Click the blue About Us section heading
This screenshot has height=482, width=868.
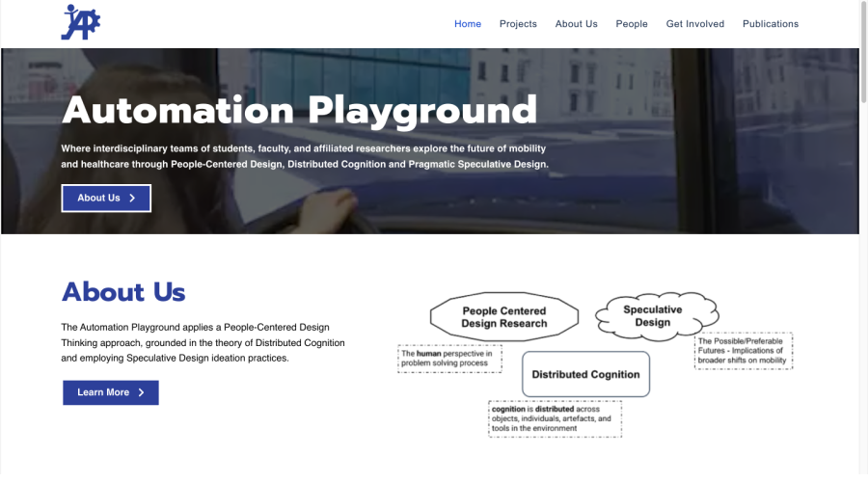coord(123,292)
